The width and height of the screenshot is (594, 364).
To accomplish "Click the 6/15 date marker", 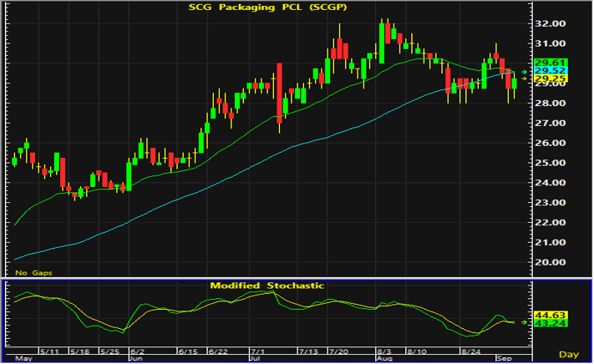I will click(188, 351).
